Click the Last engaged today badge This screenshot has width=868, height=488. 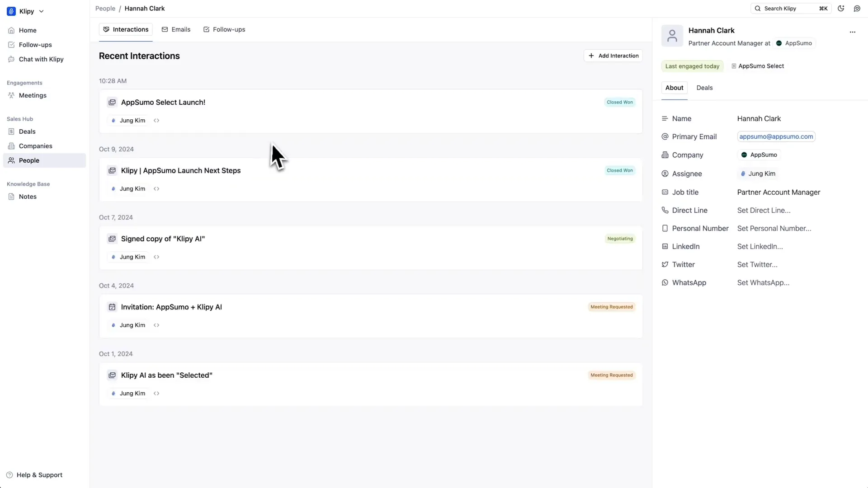(692, 66)
